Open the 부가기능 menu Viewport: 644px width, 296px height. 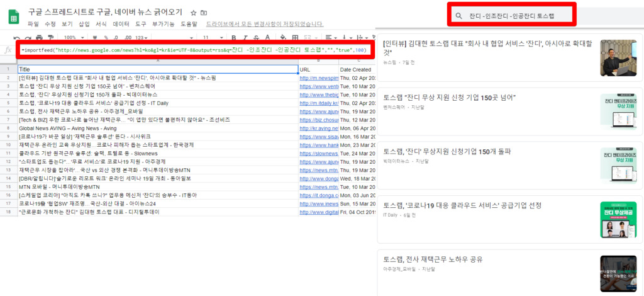tap(163, 24)
